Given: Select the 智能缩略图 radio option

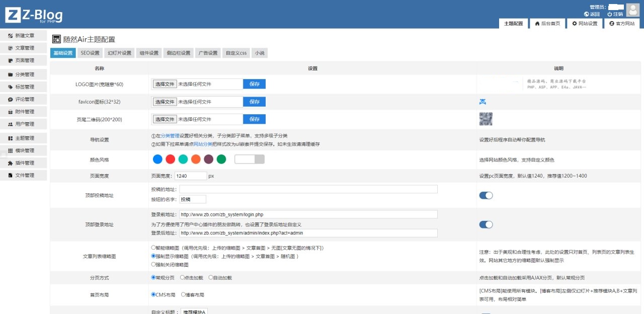Looking at the screenshot, I should 153,248.
